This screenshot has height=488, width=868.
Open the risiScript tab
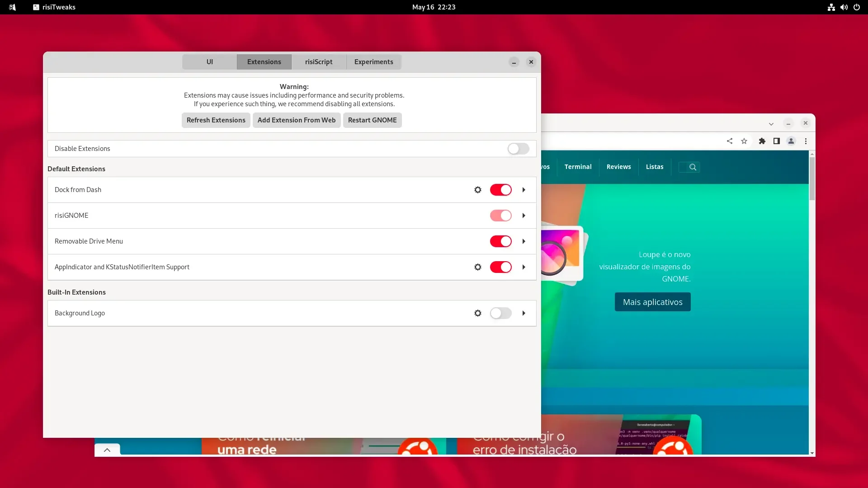[319, 62]
